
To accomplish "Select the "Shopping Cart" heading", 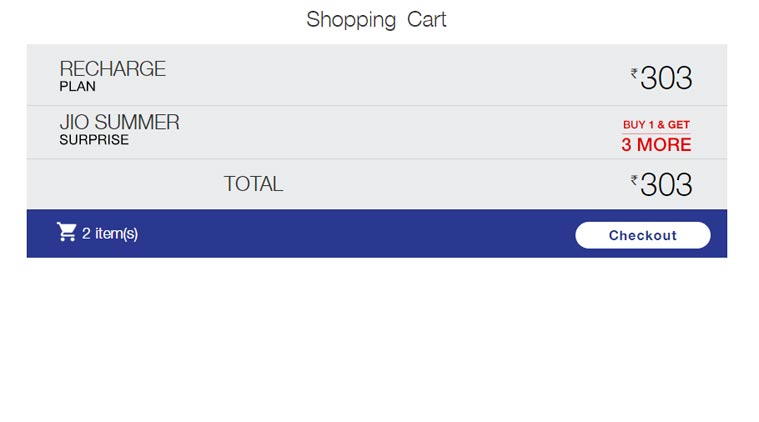I will (376, 19).
